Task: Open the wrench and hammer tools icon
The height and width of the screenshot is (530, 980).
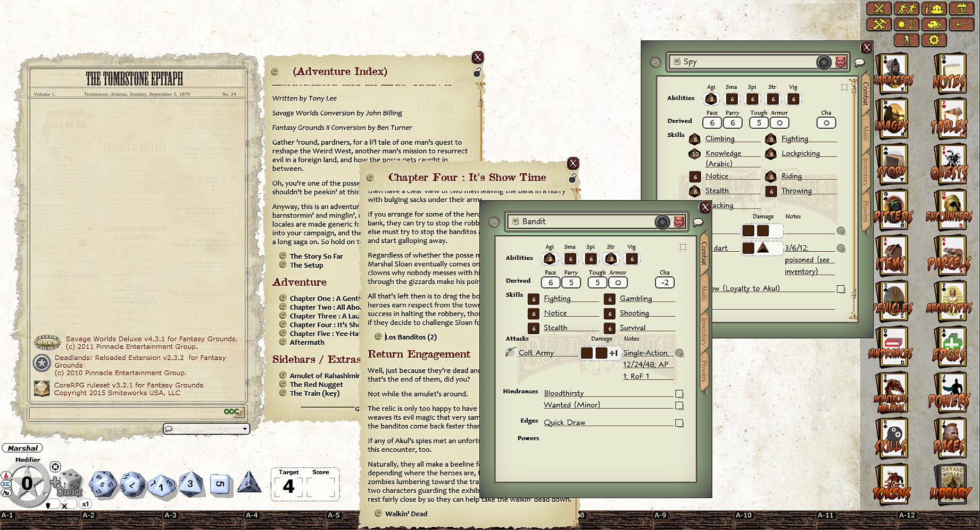Action: tap(878, 24)
